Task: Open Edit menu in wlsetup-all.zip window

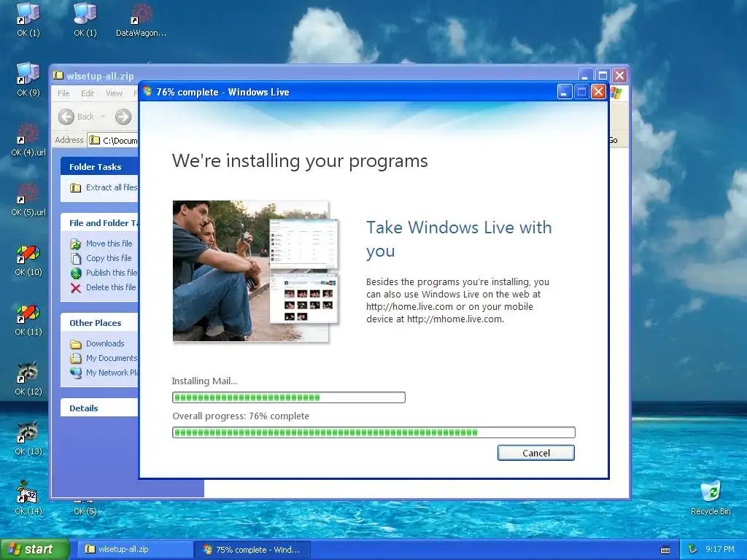Action: click(88, 93)
